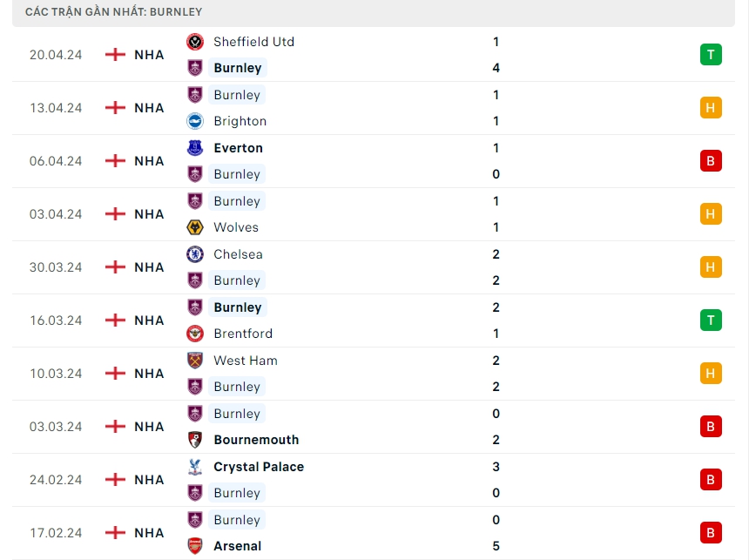Click the NHA league label for 03.03.24
The height and width of the screenshot is (560, 749).
(x=149, y=427)
